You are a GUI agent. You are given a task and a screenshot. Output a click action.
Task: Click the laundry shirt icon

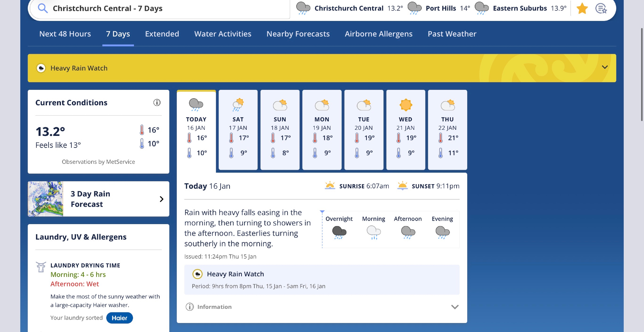[41, 267]
